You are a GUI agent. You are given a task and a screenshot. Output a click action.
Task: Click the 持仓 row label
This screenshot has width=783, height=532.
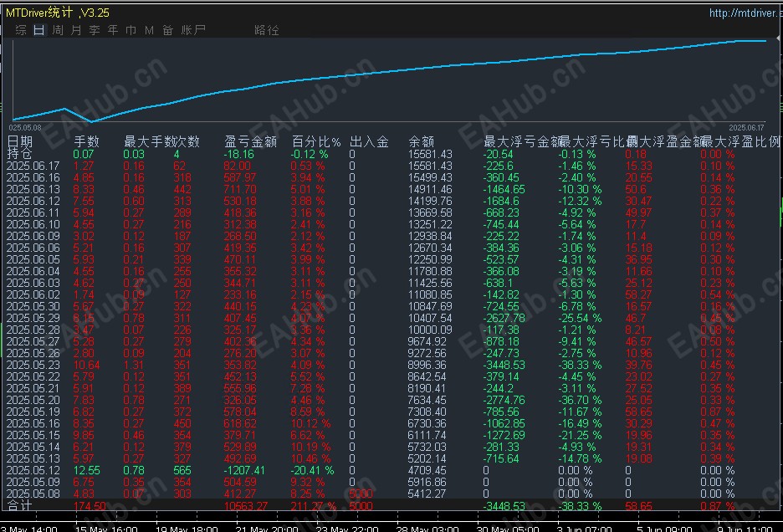(x=20, y=153)
